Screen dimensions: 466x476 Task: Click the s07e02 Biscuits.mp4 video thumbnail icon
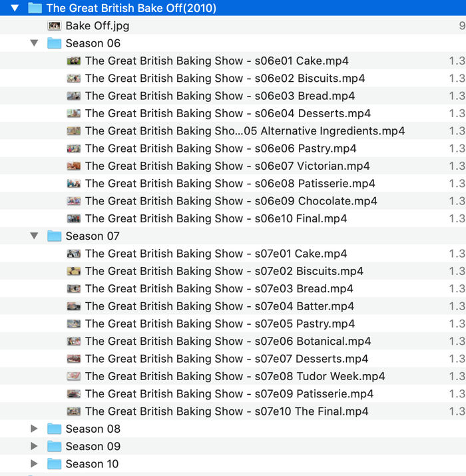pos(74,271)
